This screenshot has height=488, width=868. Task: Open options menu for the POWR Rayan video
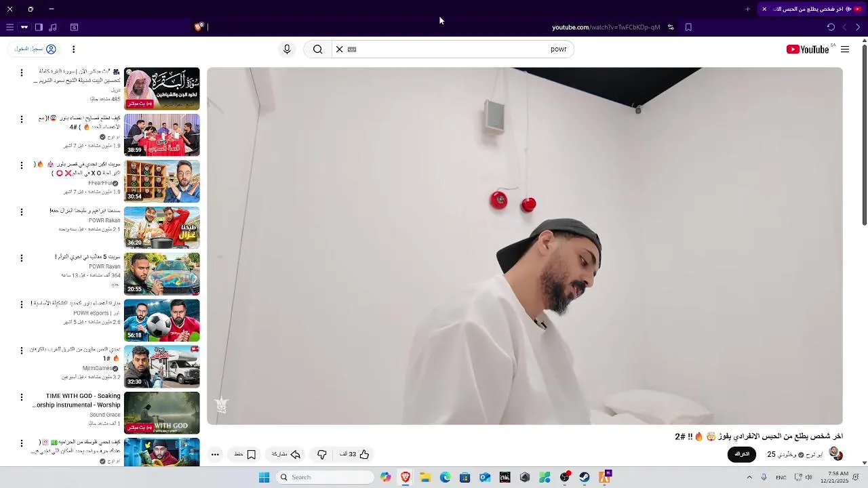point(21,258)
